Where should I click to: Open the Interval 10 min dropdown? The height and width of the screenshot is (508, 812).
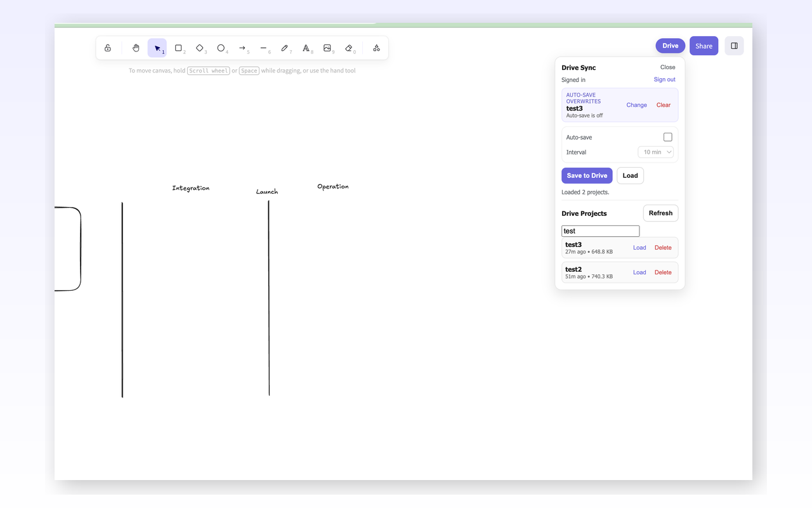[655, 152]
